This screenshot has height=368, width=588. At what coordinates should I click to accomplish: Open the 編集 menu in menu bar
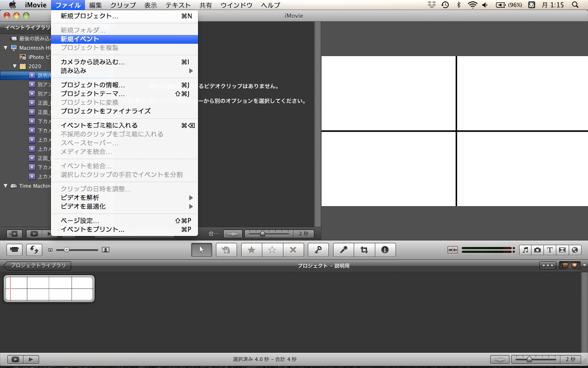click(x=96, y=5)
